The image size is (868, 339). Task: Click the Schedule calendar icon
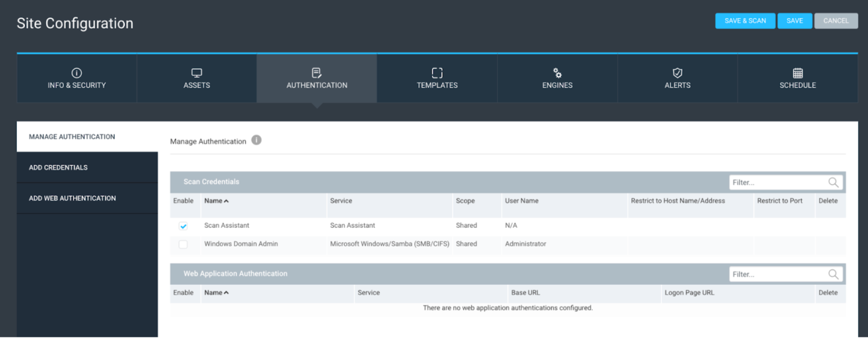[x=797, y=73]
